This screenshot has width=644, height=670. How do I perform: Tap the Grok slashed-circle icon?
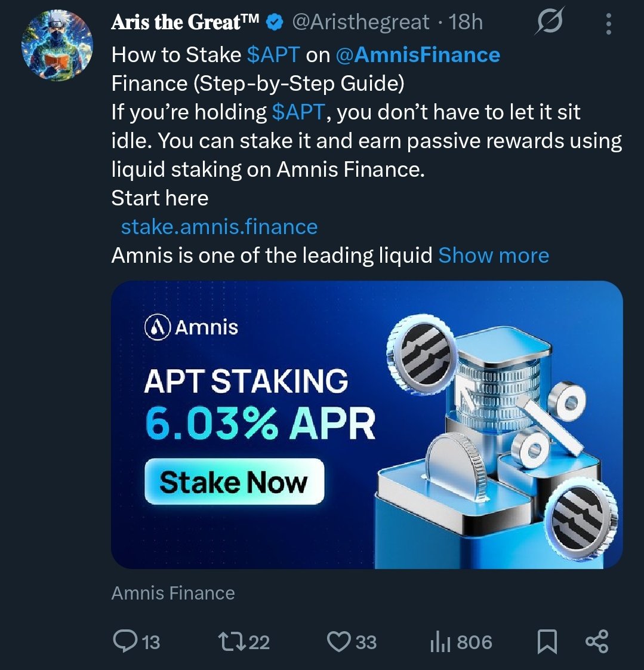click(549, 23)
